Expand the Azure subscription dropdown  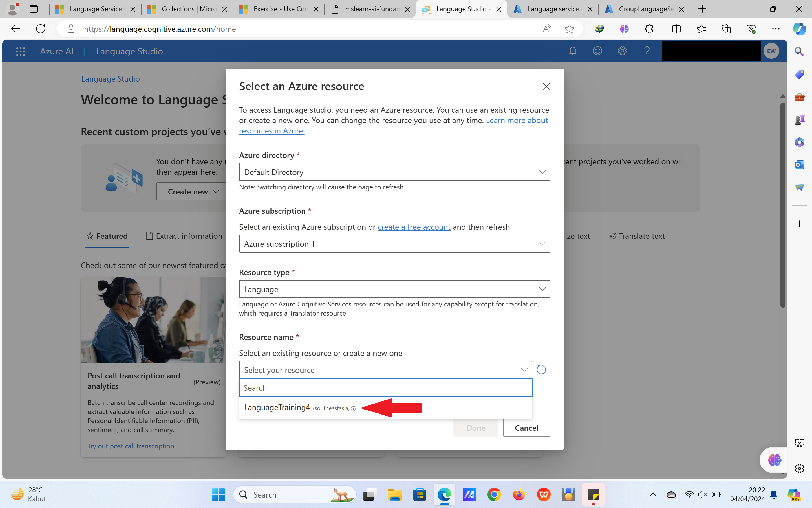(394, 244)
